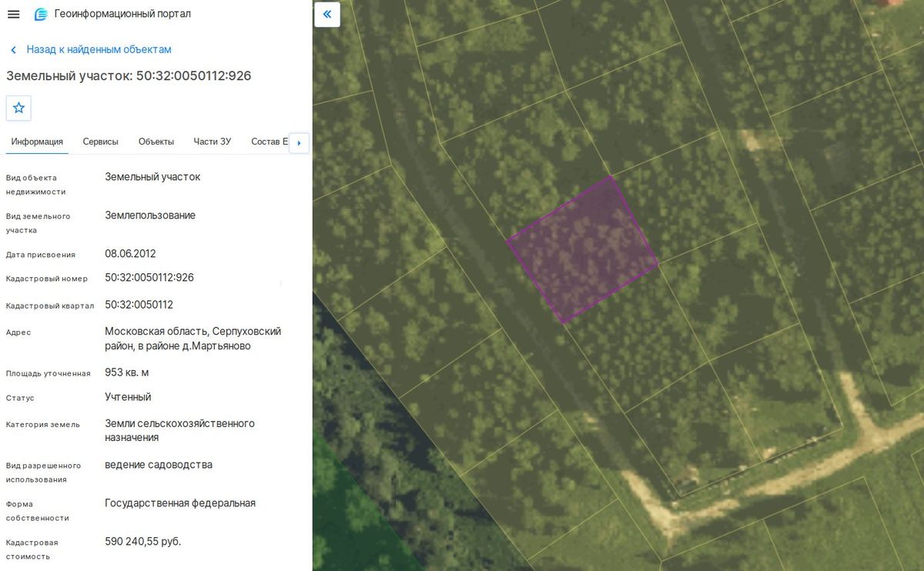The image size is (924, 571).
Task: Click the address text Московская область, Серпуховский район
Action: pos(193,339)
